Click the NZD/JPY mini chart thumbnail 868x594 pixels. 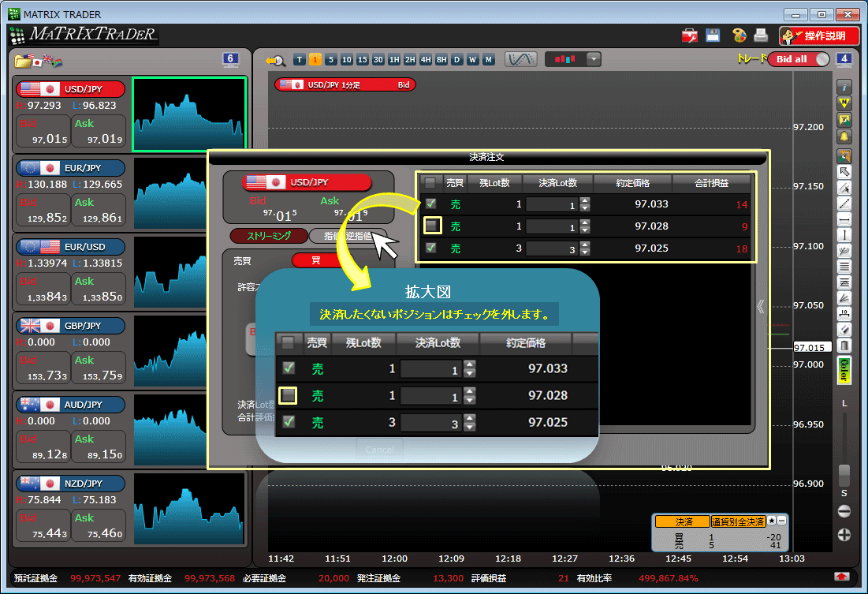(189, 509)
